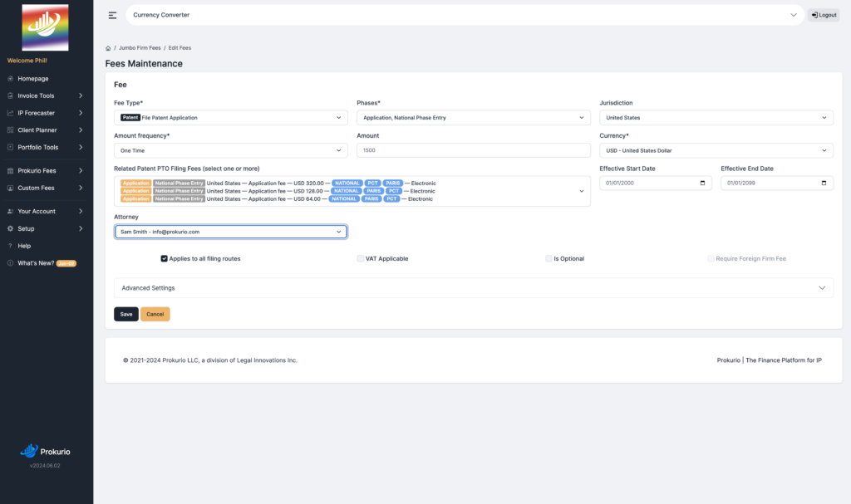Open the Currency dropdown
851x504 pixels.
click(716, 151)
